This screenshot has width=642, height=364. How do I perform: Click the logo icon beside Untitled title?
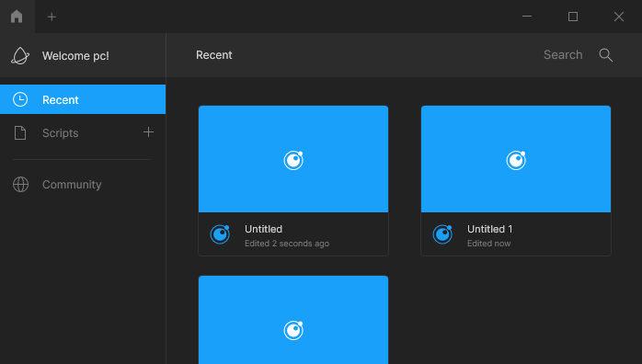tap(220, 234)
